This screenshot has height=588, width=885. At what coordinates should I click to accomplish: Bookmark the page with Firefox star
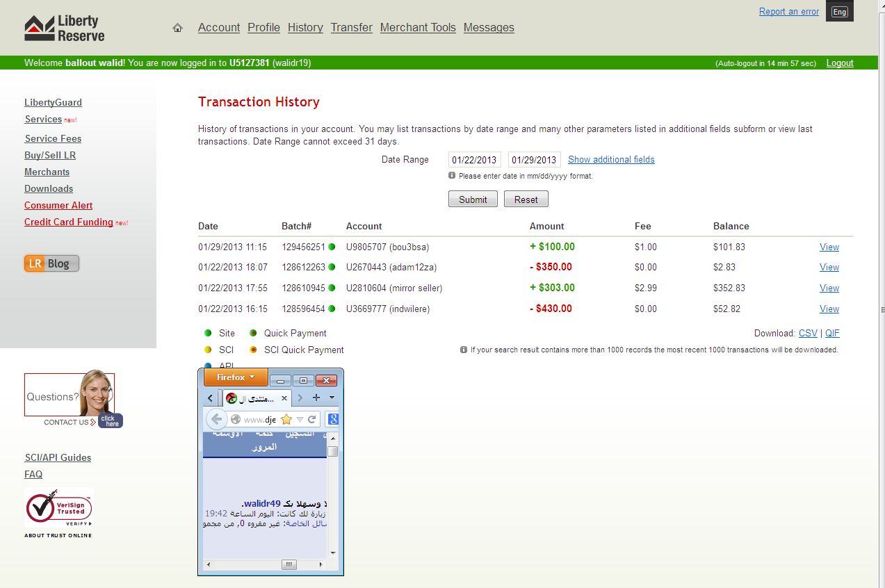point(286,419)
